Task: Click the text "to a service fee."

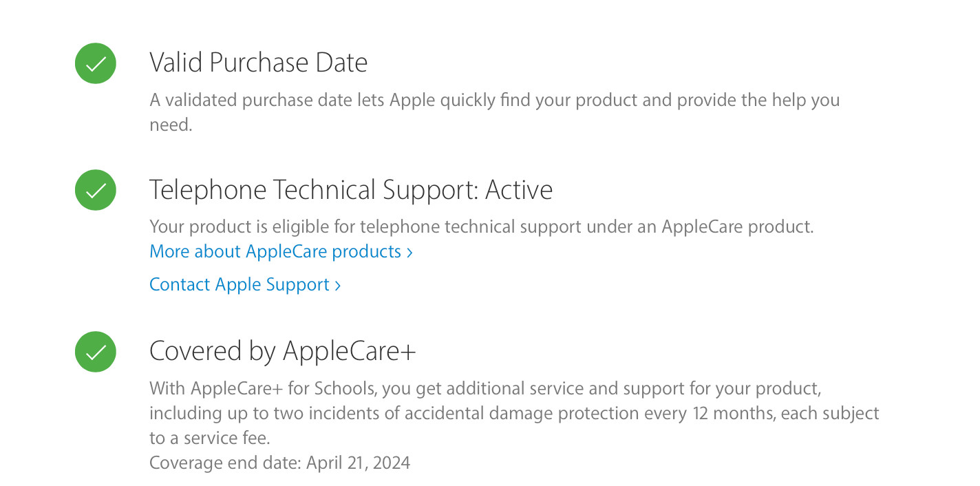Action: click(x=211, y=438)
